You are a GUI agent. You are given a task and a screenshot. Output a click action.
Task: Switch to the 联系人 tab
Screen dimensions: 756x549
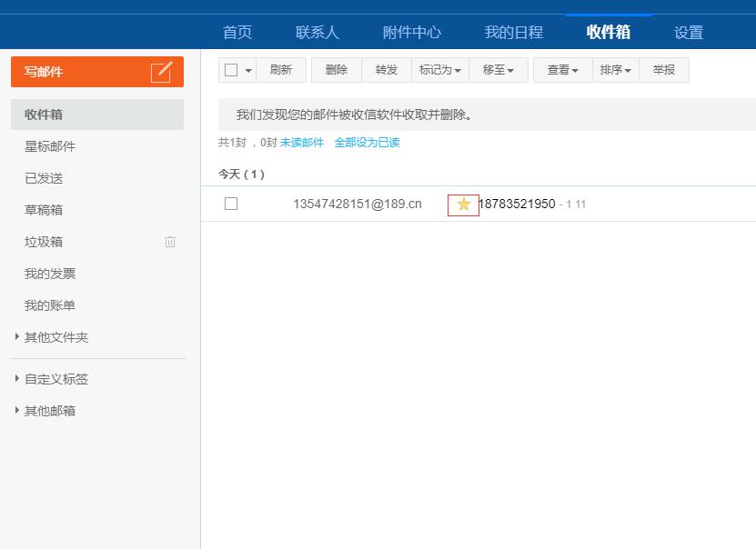318,32
